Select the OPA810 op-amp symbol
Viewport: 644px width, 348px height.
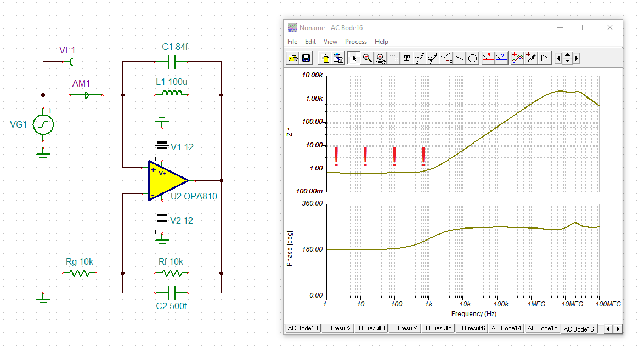[x=168, y=180]
